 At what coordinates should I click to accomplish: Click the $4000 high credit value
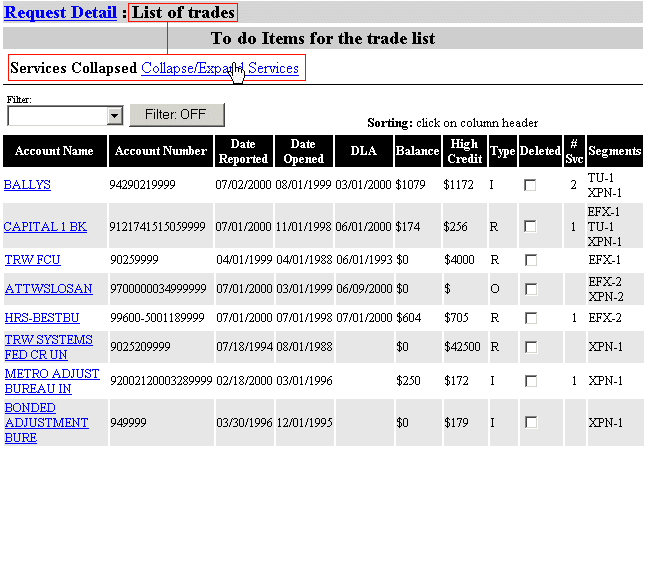click(x=459, y=260)
